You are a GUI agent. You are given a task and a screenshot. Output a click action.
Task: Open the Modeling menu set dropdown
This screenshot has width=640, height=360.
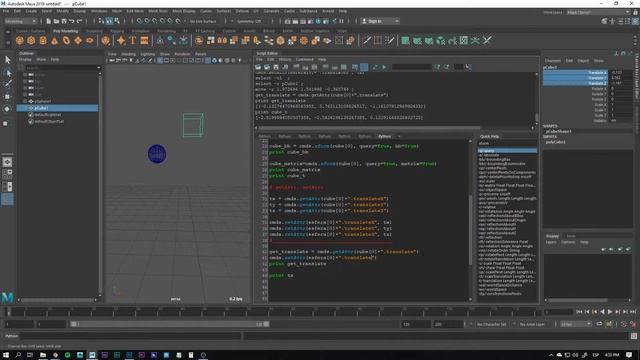20,21
